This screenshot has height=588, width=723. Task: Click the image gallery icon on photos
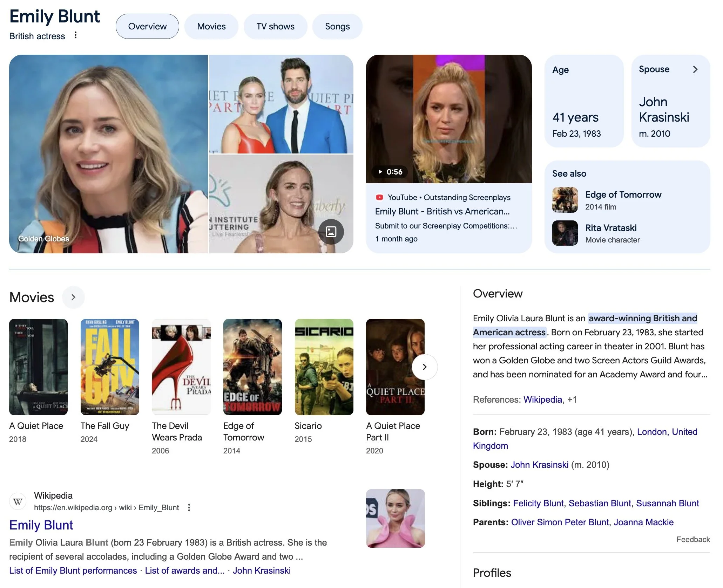click(331, 232)
